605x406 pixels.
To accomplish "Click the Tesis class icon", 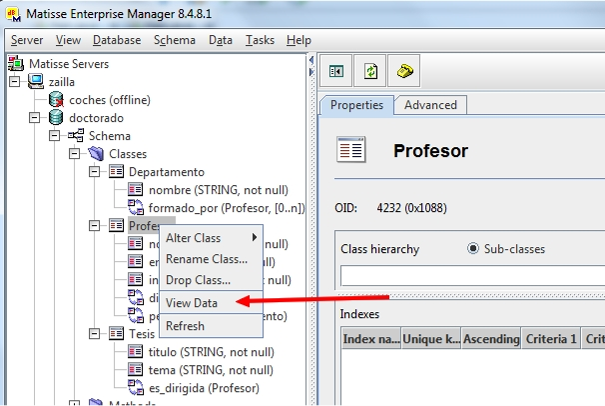I will [116, 333].
